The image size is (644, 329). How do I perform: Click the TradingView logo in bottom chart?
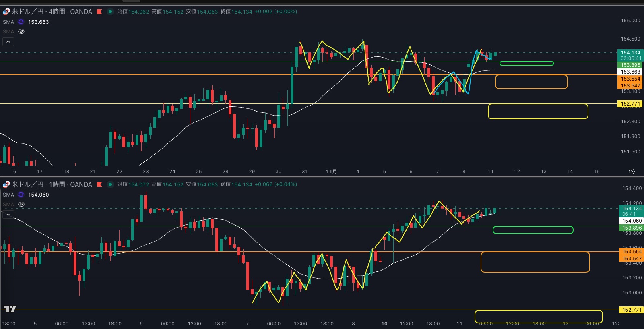[x=10, y=309]
